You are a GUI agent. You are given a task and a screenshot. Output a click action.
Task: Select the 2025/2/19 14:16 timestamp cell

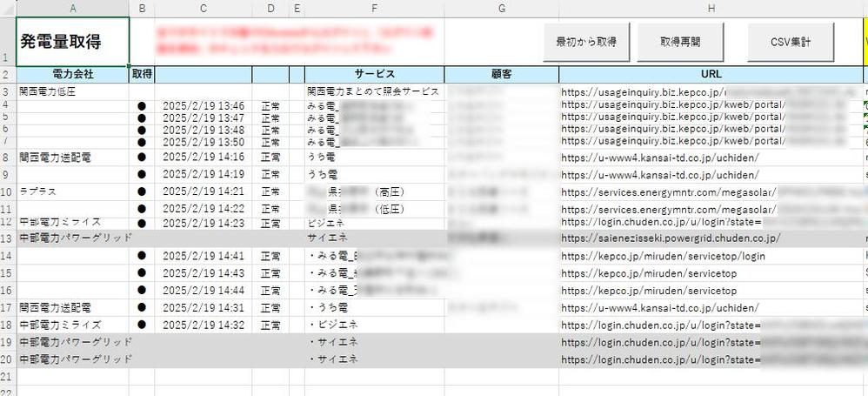click(x=204, y=158)
